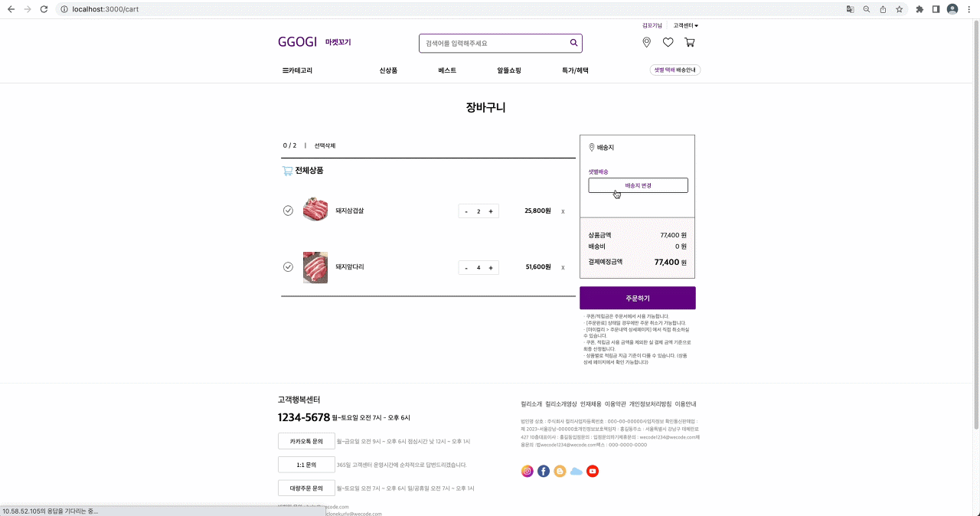Select the 특가/혜택 menu item
The image size is (980, 516).
coord(575,70)
